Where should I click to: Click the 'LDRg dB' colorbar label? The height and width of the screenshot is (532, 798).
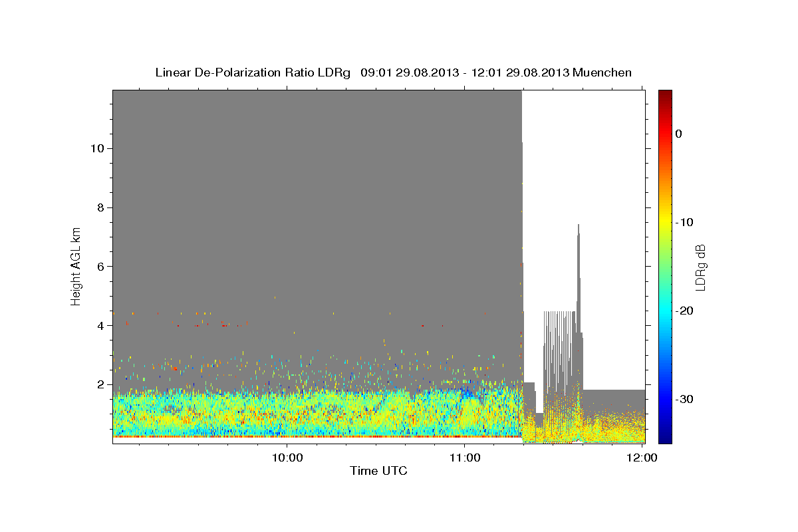700,267
